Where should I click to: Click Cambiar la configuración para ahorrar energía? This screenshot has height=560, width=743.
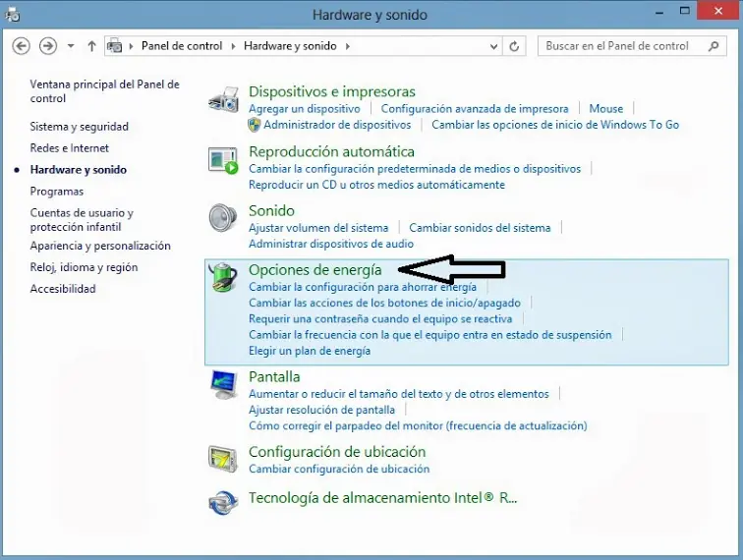pyautogui.click(x=363, y=287)
